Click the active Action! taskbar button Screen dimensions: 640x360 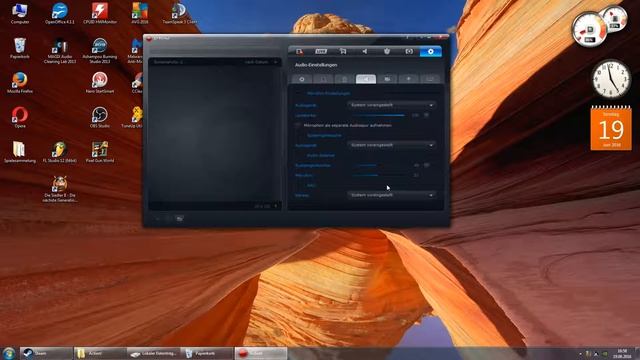260,353
